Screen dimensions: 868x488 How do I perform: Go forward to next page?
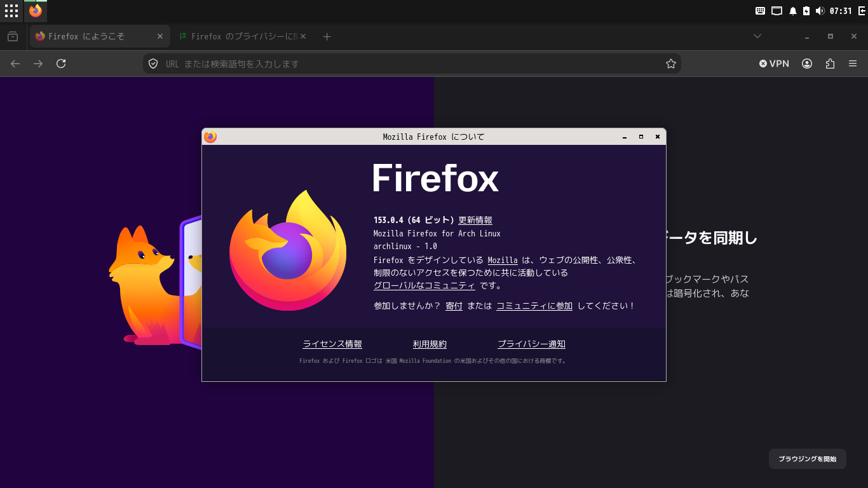pos(38,64)
